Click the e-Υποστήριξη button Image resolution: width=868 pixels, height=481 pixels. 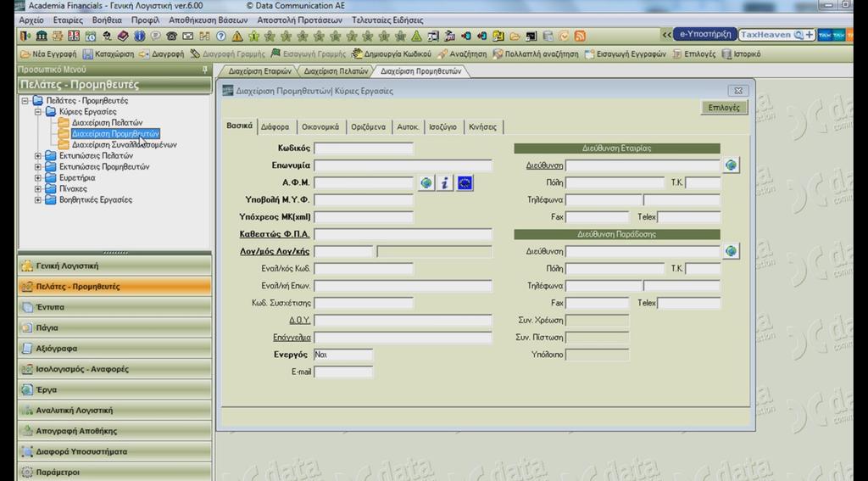[x=705, y=34]
